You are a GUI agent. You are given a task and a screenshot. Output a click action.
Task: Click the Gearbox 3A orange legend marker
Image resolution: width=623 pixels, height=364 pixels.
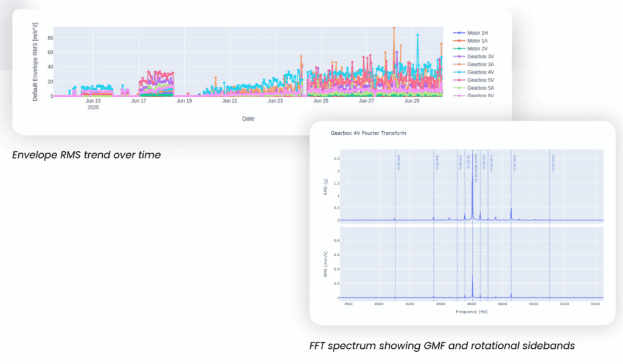pyautogui.click(x=460, y=64)
